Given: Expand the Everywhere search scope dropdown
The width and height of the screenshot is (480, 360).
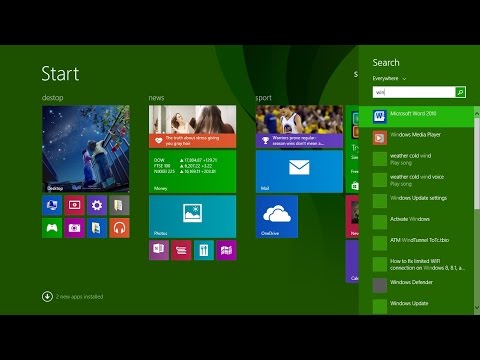Looking at the screenshot, I should click(x=389, y=79).
